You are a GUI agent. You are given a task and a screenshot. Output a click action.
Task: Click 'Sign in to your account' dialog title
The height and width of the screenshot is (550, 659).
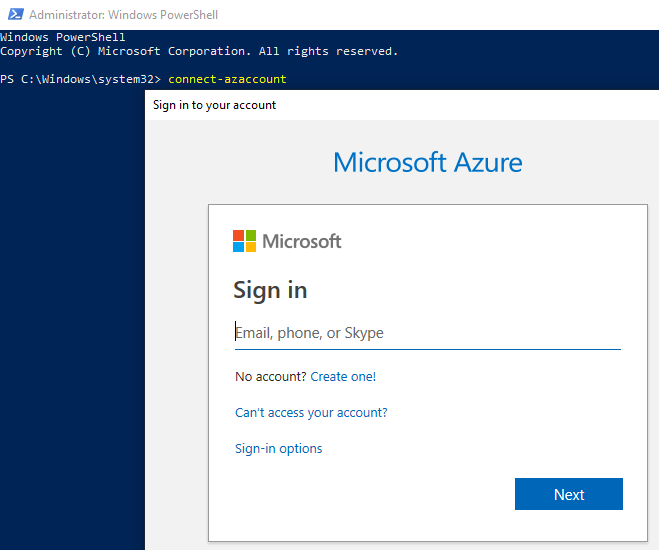coord(214,105)
